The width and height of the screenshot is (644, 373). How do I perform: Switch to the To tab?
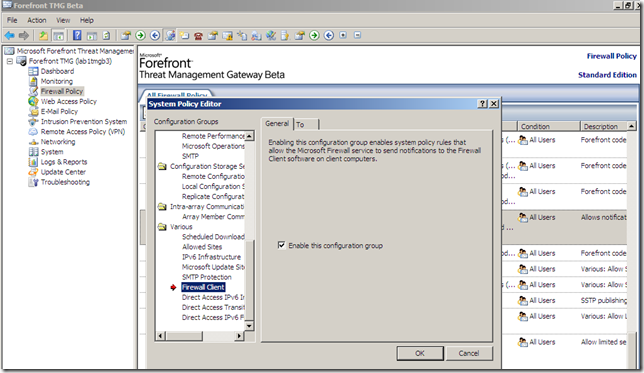pos(306,124)
